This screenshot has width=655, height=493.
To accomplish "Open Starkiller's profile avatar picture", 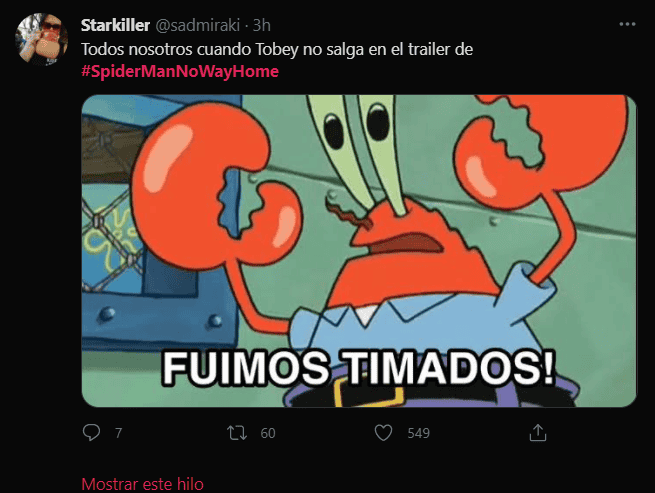I will tap(41, 39).
